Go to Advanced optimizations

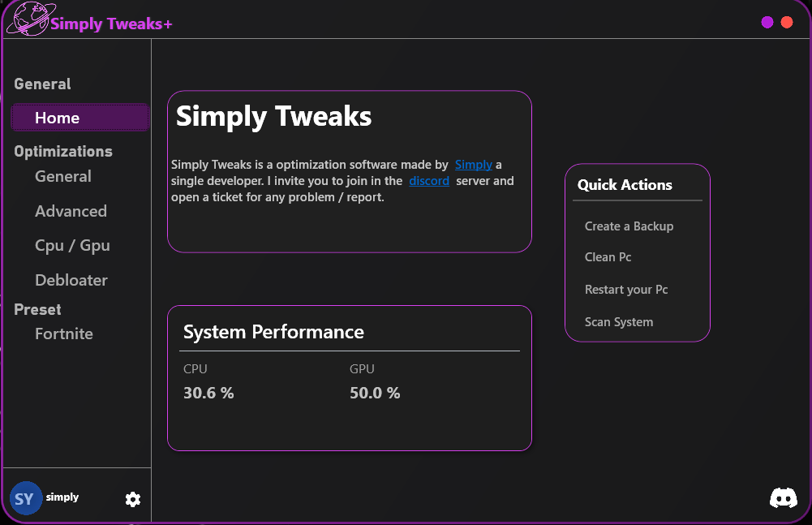click(71, 211)
